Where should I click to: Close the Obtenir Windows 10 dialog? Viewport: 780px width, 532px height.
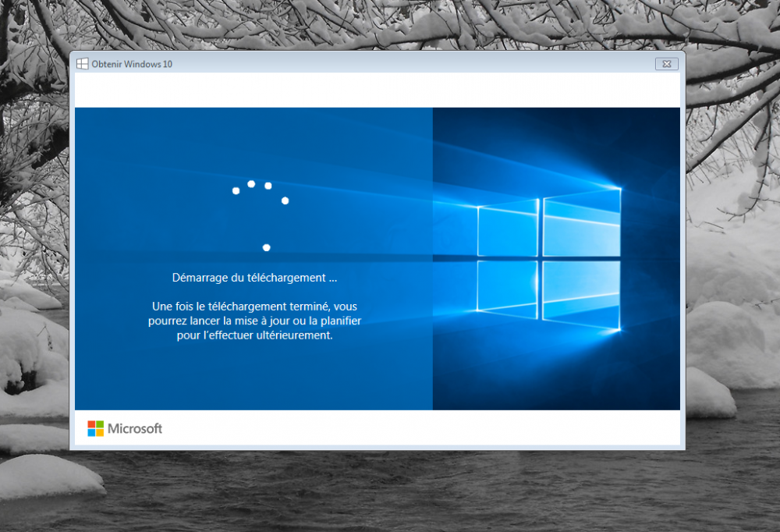click(x=667, y=64)
